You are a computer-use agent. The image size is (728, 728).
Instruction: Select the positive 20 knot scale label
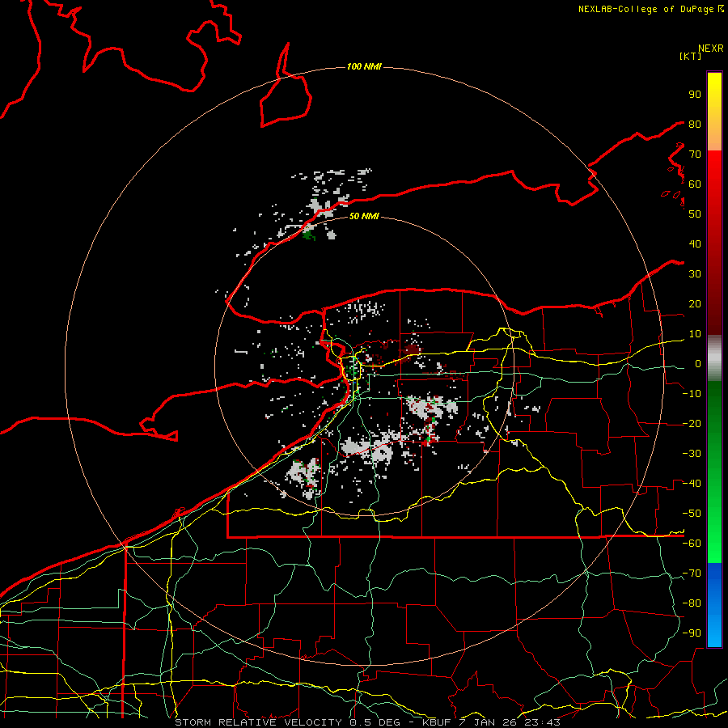pos(695,304)
